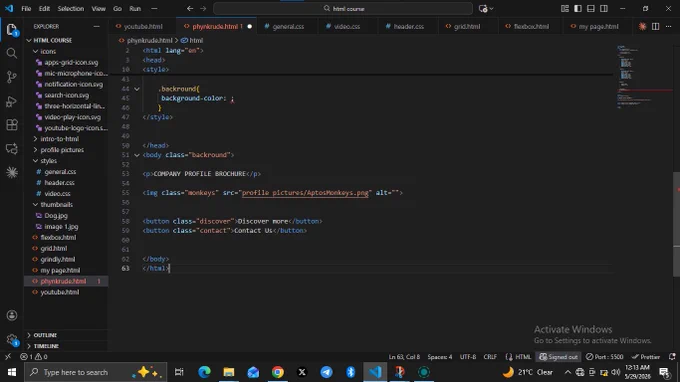Open Run and Debug view
The height and width of the screenshot is (382, 680).
coord(12,101)
